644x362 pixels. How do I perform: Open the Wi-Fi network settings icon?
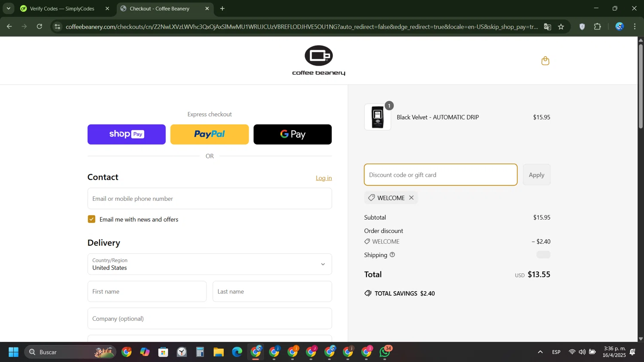pyautogui.click(x=572, y=352)
